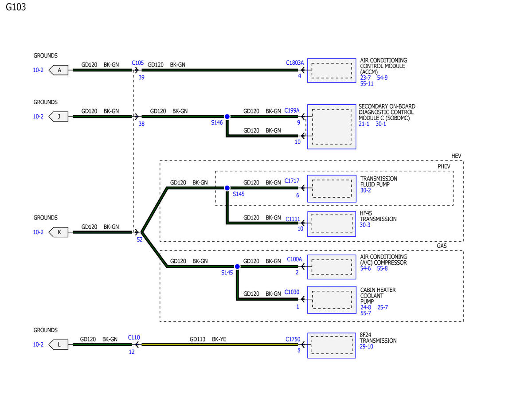This screenshot has width=532, height=411.
Task: Open the C105 connector link
Action: click(137, 63)
